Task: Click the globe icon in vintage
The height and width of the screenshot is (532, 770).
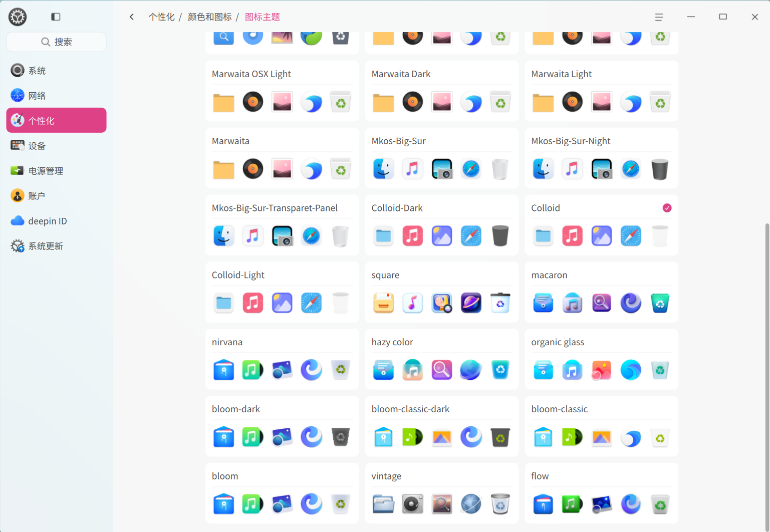Action: [471, 504]
